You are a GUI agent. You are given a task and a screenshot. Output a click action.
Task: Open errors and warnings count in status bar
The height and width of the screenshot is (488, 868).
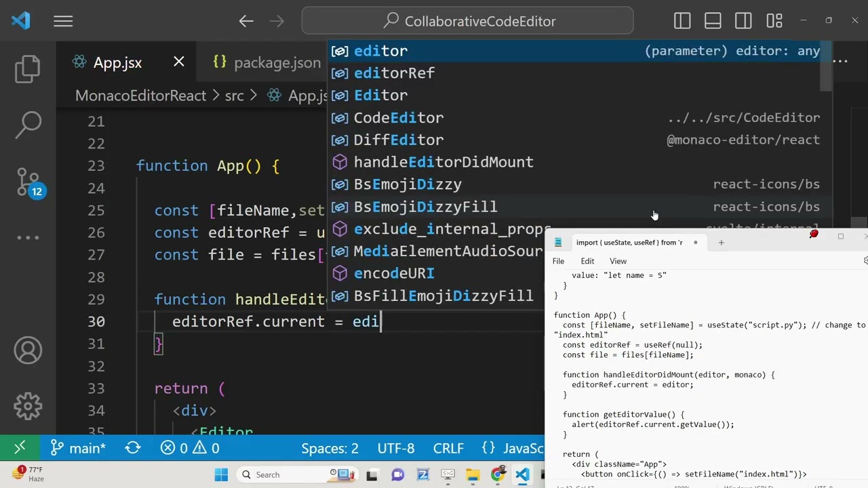coord(189,448)
